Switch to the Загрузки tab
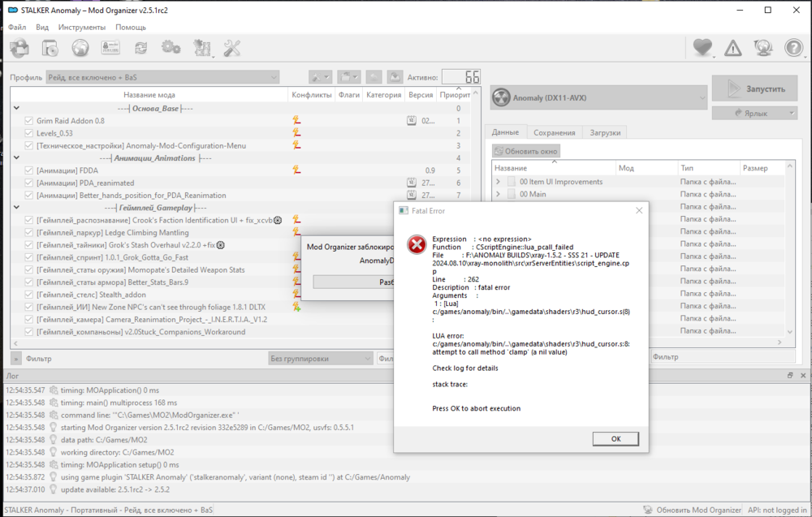This screenshot has height=517, width=812. click(605, 132)
